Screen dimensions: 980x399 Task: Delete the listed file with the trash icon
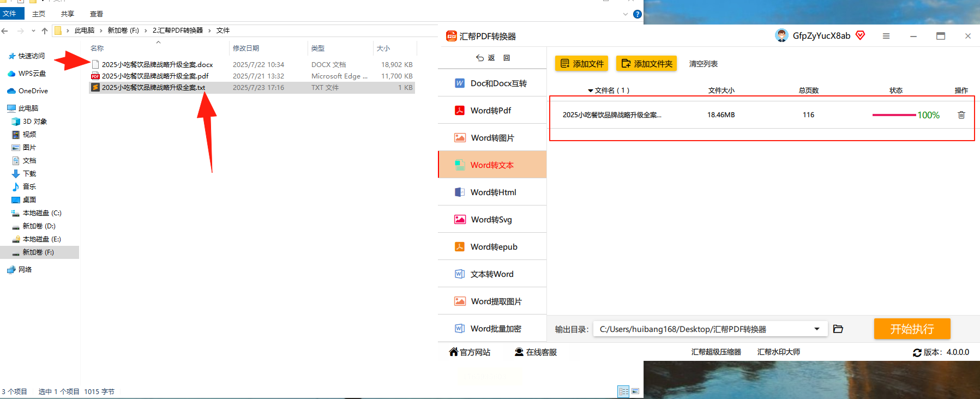point(961,115)
